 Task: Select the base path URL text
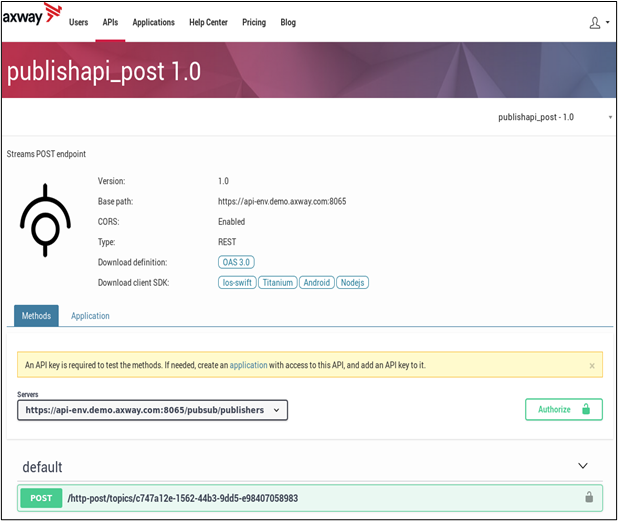pos(282,201)
